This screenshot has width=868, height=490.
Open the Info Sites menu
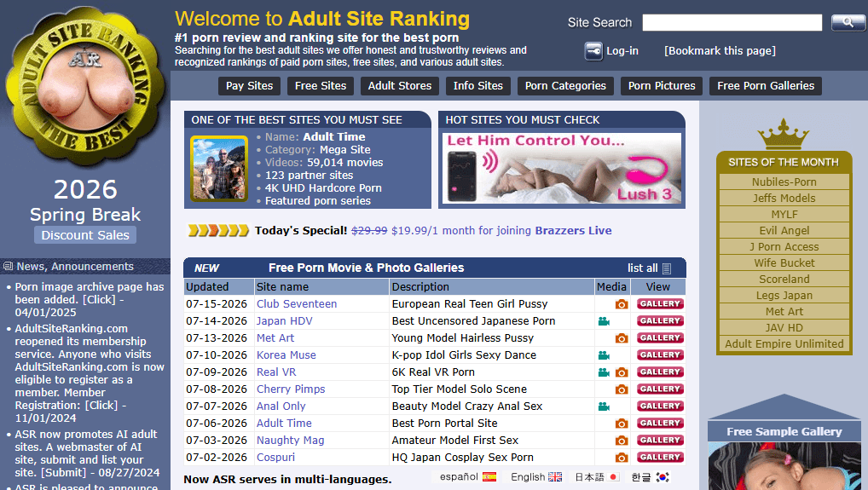click(478, 86)
